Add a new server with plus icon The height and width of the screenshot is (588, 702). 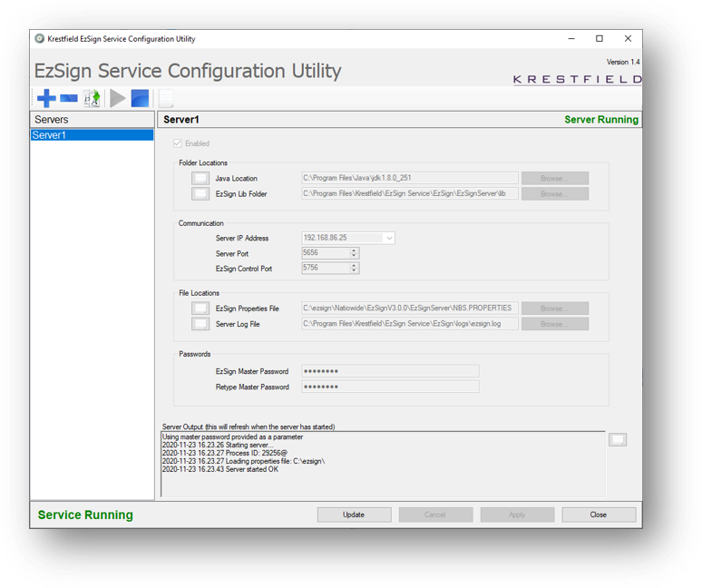[x=46, y=98]
